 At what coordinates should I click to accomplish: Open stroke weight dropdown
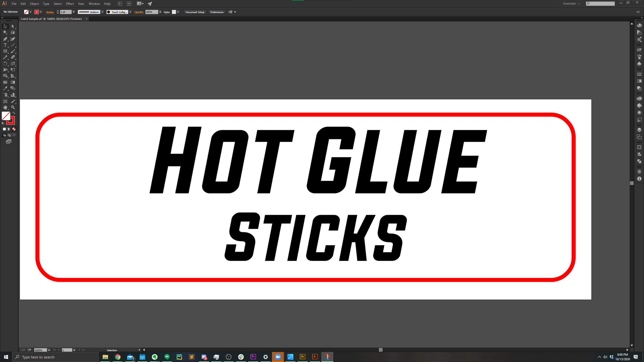(x=74, y=12)
